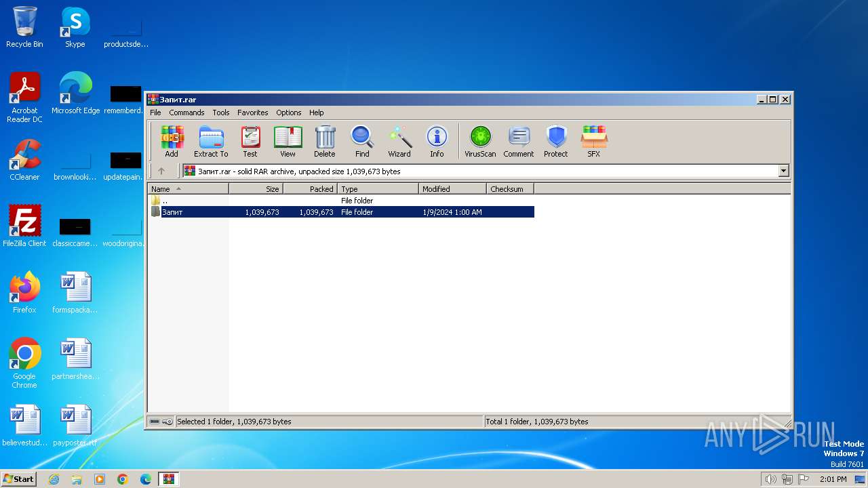
Task: Sort by the Packed column header
Action: click(x=310, y=189)
